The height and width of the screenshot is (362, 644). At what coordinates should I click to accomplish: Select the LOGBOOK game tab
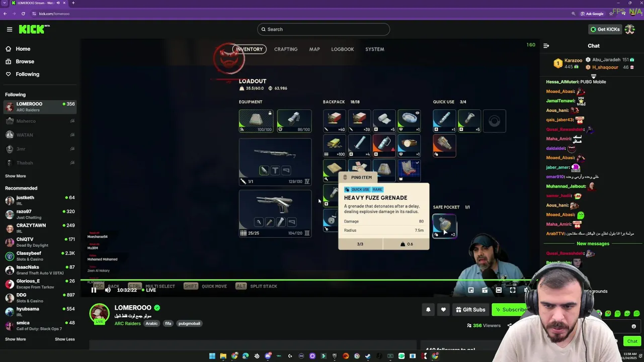(343, 49)
